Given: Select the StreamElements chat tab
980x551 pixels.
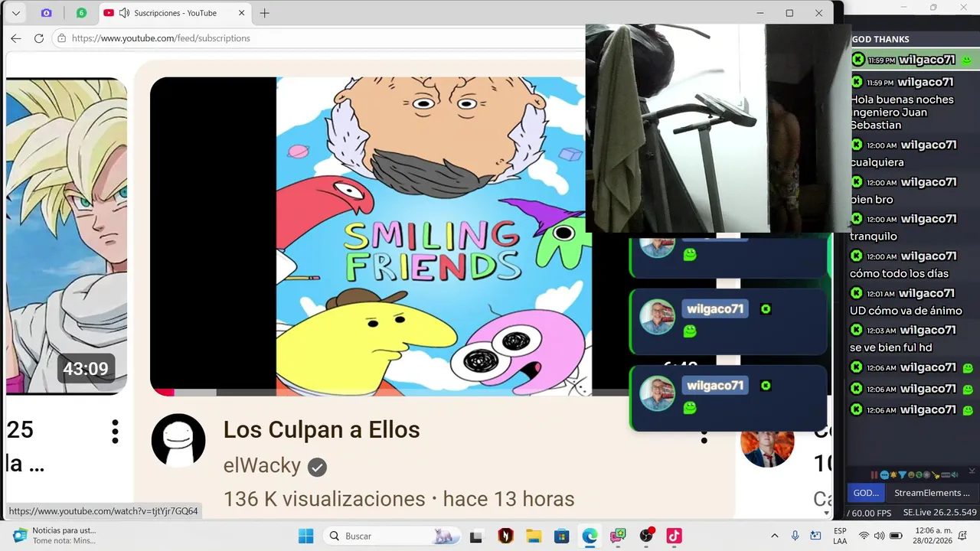Looking at the screenshot, I should tap(932, 493).
